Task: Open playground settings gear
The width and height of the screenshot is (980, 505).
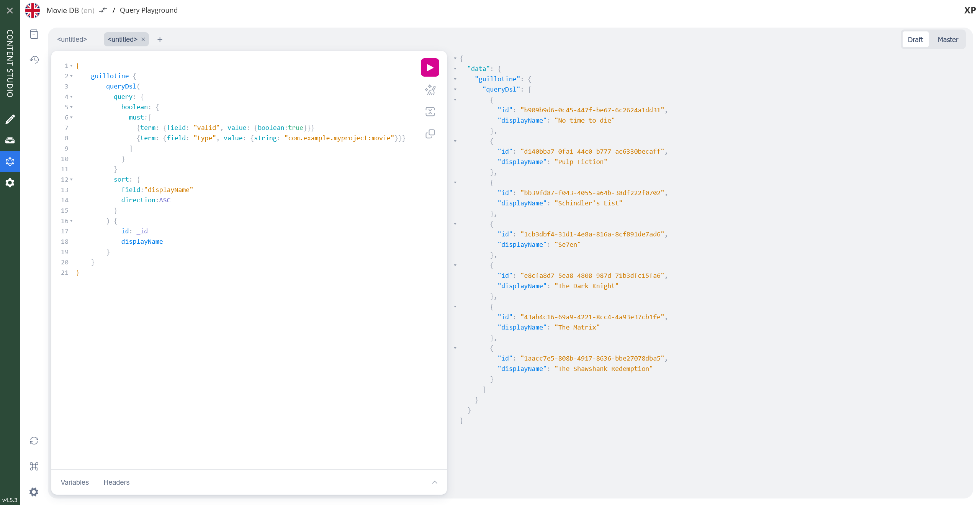Action: tap(34, 492)
